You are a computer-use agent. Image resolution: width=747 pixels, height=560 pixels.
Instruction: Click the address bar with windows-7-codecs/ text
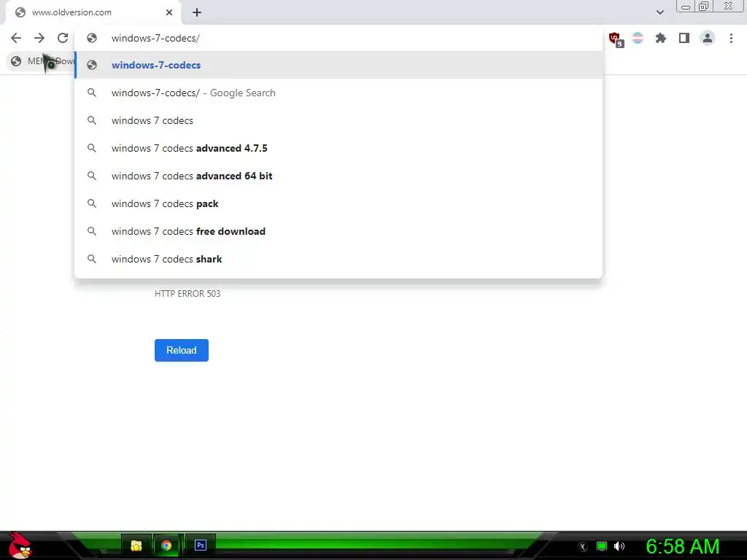[x=338, y=38]
